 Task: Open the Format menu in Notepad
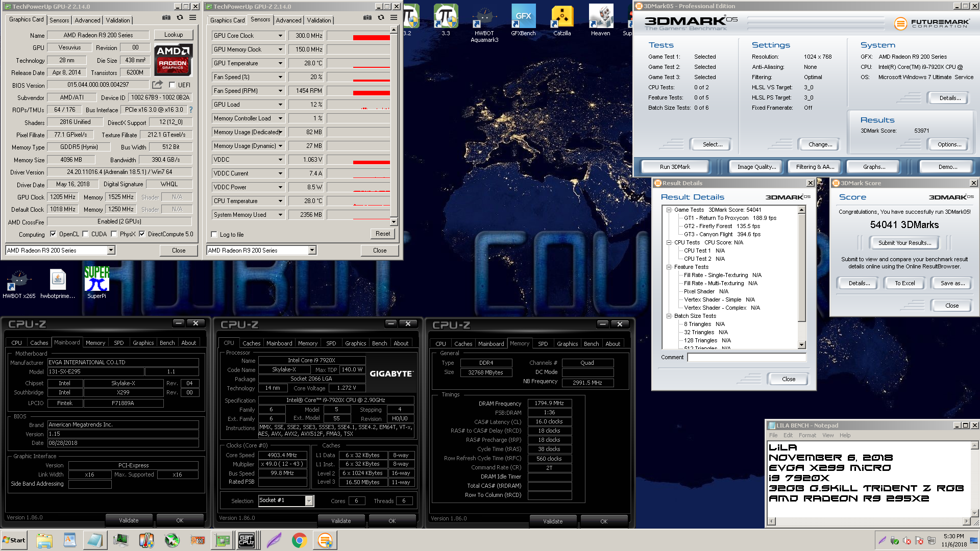807,435
